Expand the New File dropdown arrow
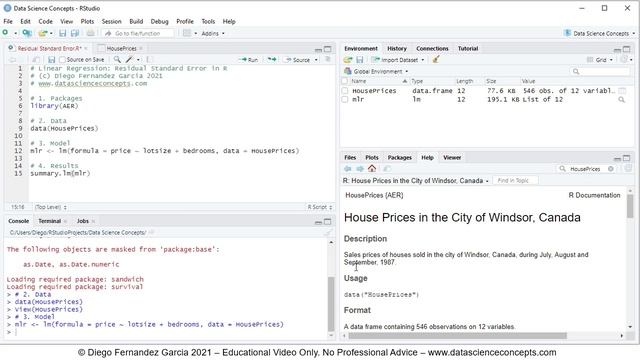The image size is (640, 360). click(15, 33)
